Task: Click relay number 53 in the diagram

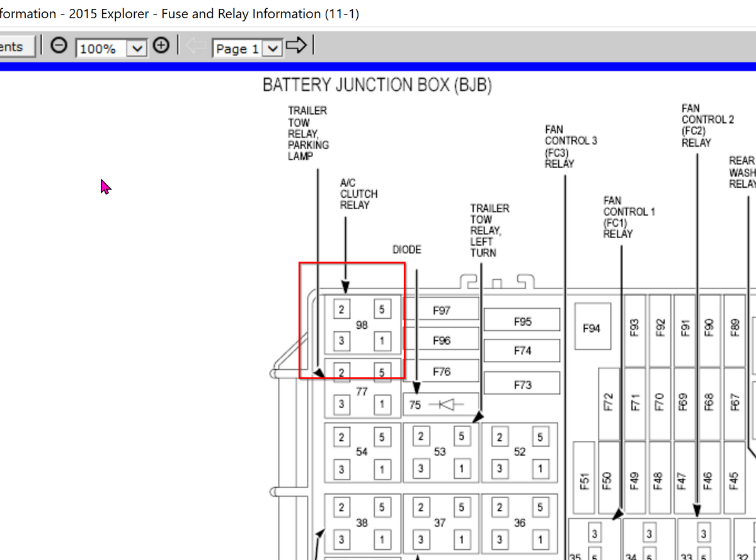Action: (441, 452)
